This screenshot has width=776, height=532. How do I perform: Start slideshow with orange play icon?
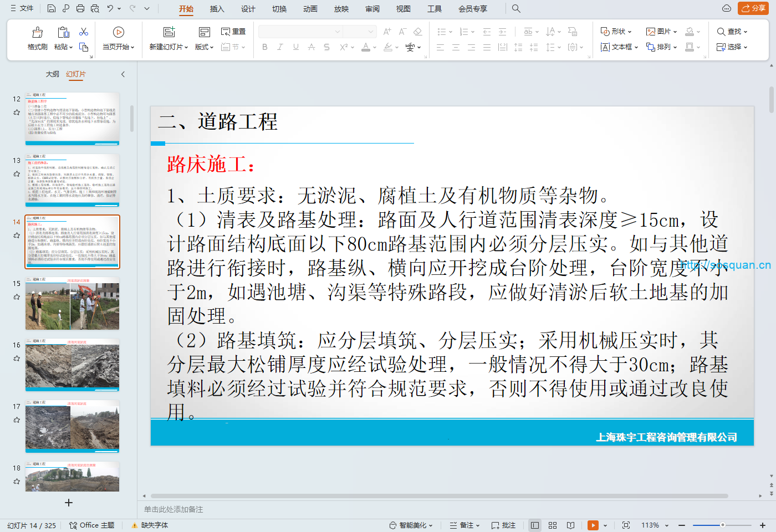point(593,525)
